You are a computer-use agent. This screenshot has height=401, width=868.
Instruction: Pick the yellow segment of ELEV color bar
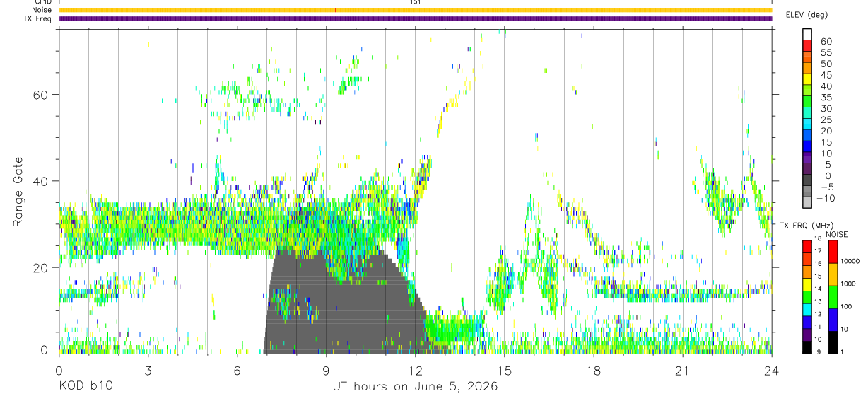pyautogui.click(x=807, y=79)
